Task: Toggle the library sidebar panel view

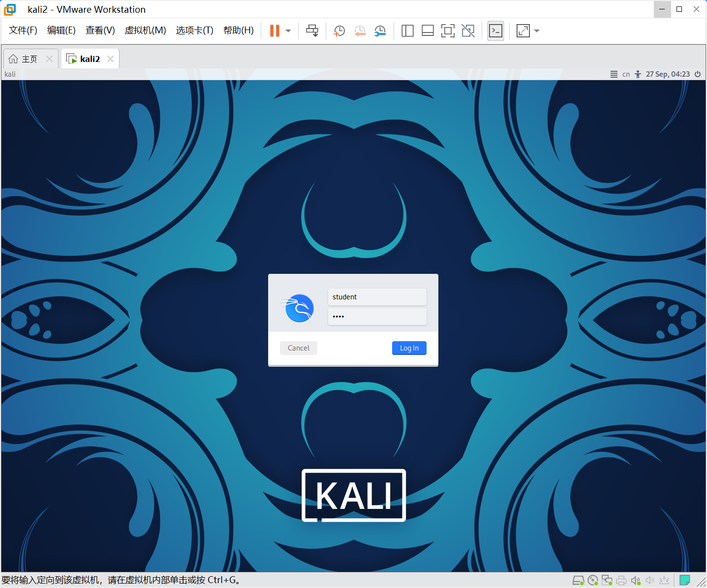Action: 407,31
